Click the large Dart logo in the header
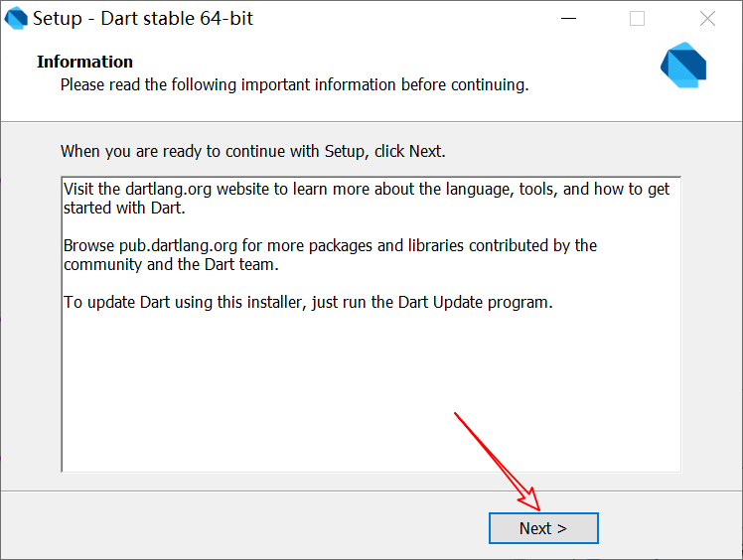743x560 pixels. [683, 65]
